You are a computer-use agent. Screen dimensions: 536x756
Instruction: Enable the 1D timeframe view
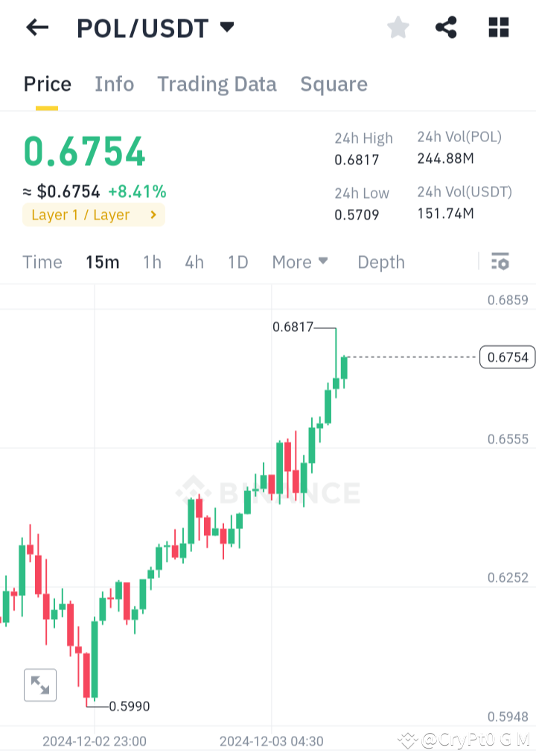pos(237,262)
